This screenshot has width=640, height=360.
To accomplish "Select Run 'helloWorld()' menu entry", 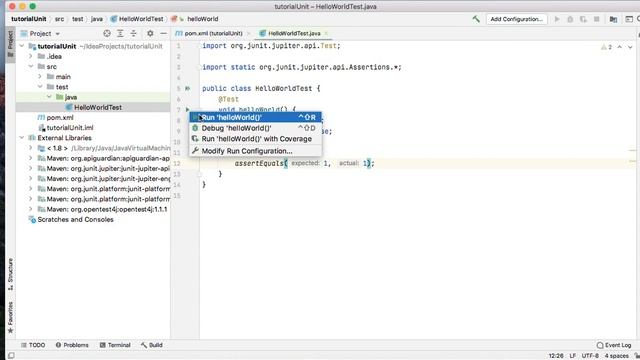I will tap(255, 117).
